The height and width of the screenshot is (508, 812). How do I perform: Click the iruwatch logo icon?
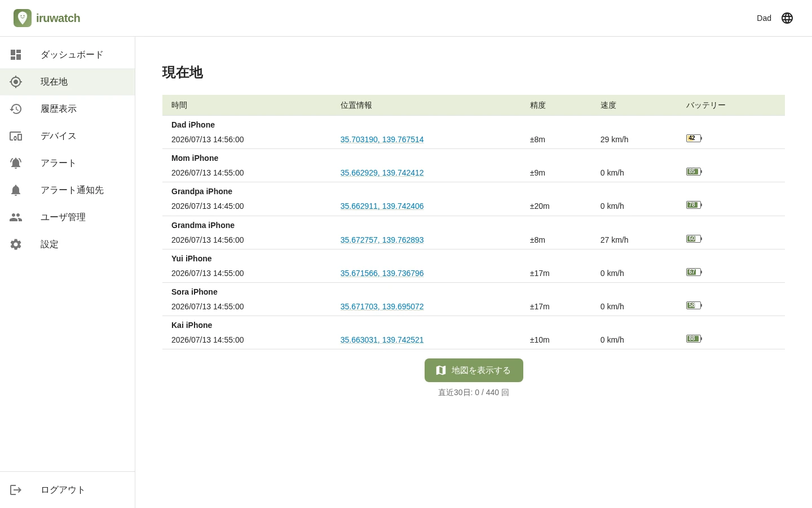[23, 18]
